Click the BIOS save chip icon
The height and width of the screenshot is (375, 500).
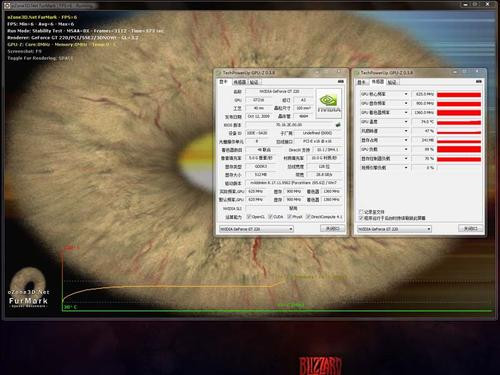[338, 125]
